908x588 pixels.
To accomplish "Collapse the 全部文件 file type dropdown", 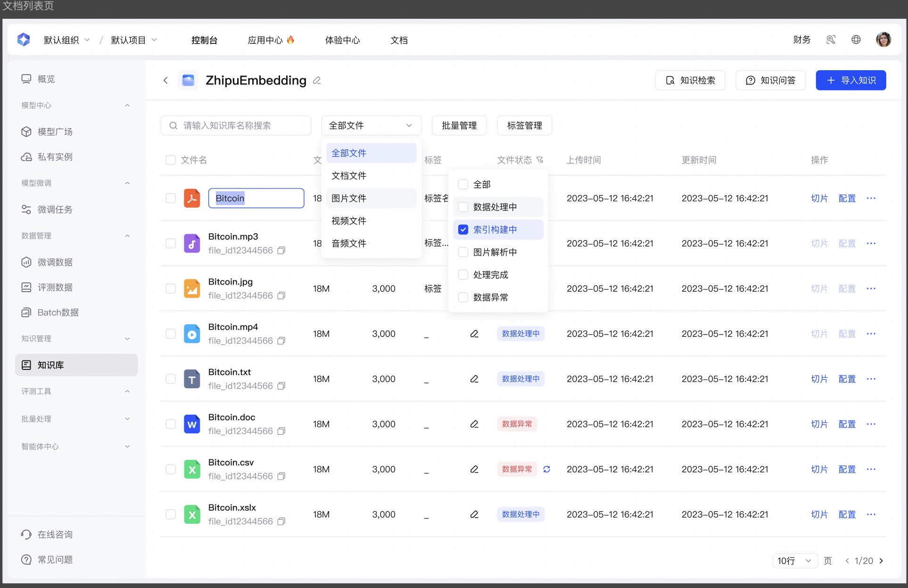I will click(371, 125).
